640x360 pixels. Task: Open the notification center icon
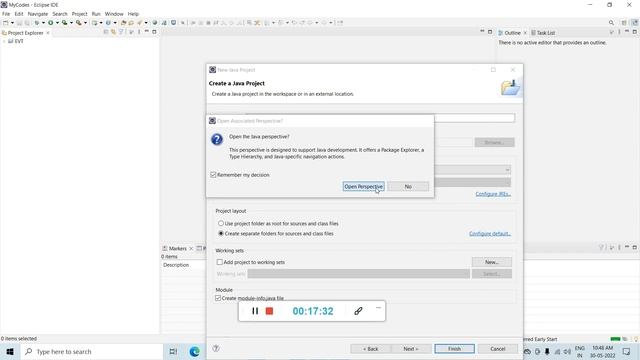pos(627,351)
